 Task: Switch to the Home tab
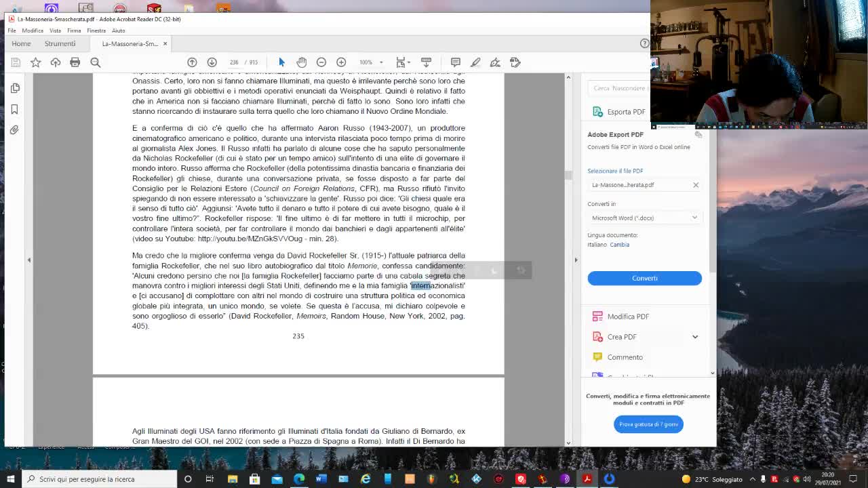21,43
